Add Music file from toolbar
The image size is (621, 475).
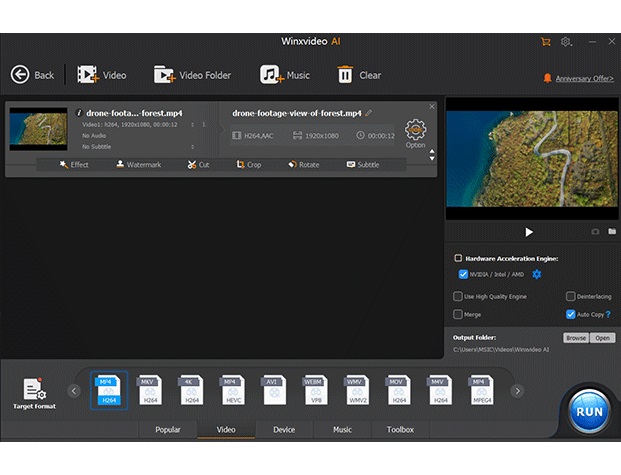(x=270, y=75)
